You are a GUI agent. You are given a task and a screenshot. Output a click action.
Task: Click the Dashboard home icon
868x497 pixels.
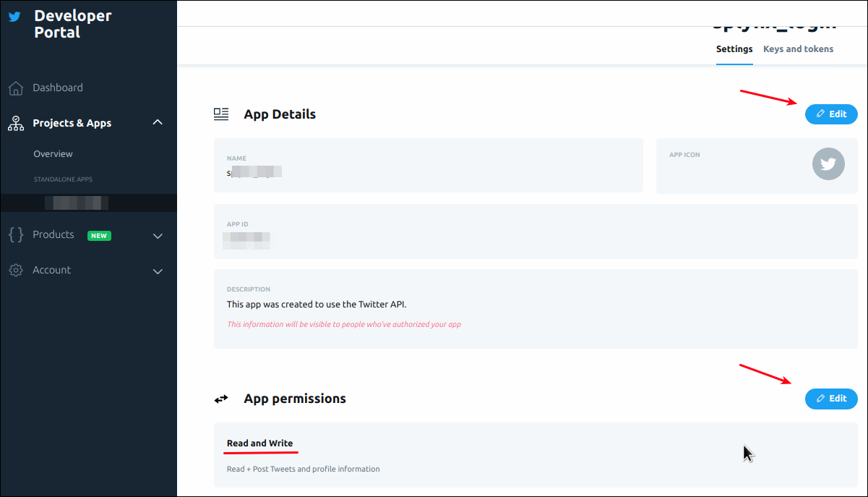tap(16, 88)
